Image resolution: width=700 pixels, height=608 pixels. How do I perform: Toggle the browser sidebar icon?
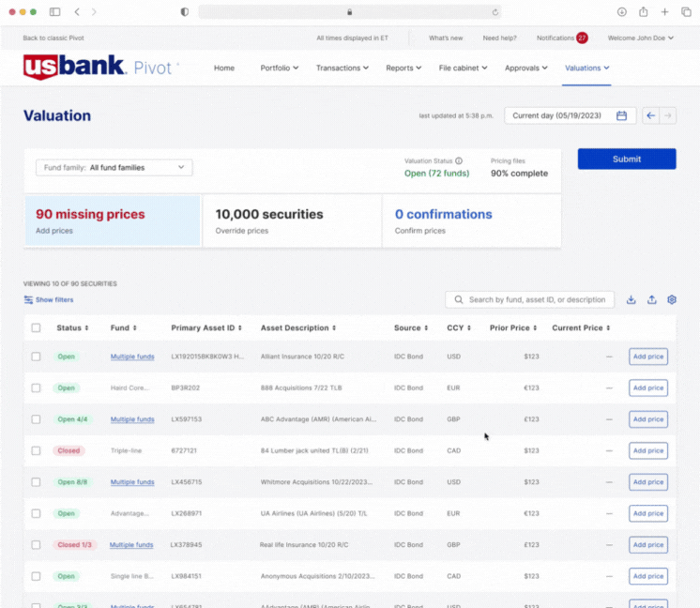pos(55,12)
